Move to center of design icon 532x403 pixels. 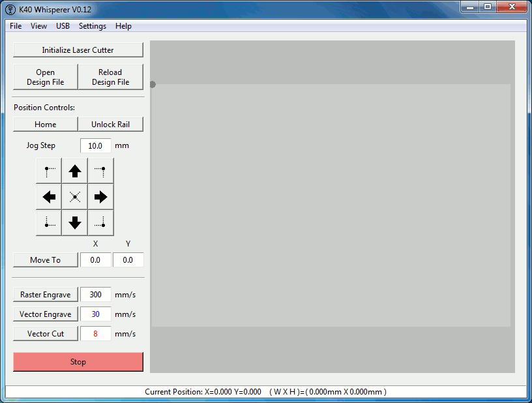pos(74,197)
